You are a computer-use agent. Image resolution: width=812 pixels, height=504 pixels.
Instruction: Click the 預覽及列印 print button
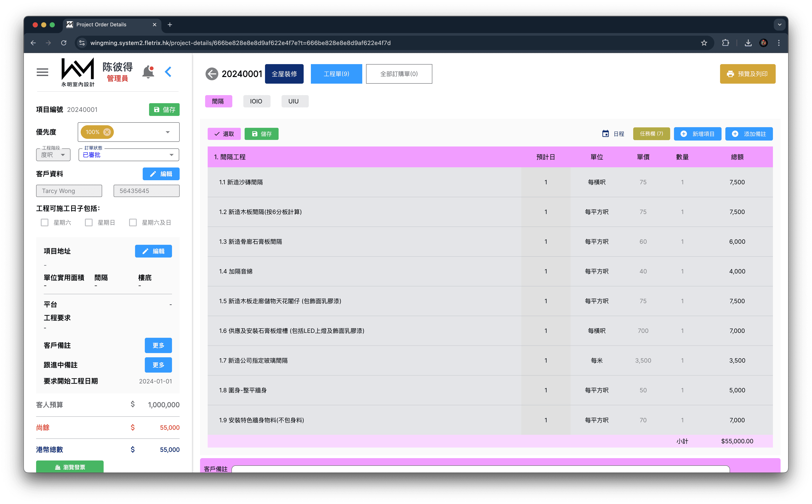pyautogui.click(x=747, y=74)
